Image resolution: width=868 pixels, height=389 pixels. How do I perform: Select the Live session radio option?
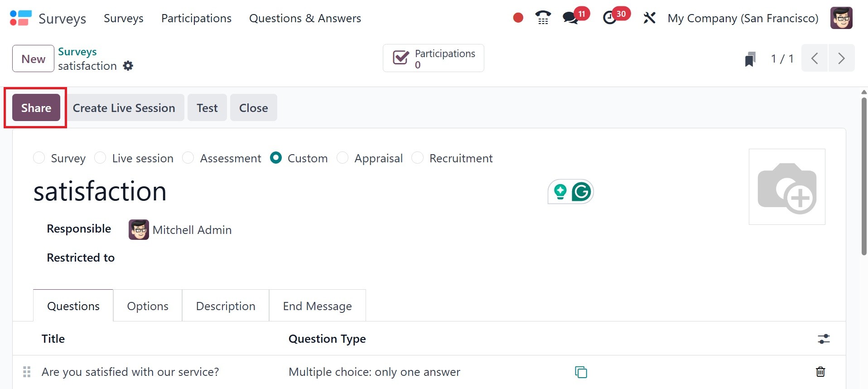tap(100, 158)
